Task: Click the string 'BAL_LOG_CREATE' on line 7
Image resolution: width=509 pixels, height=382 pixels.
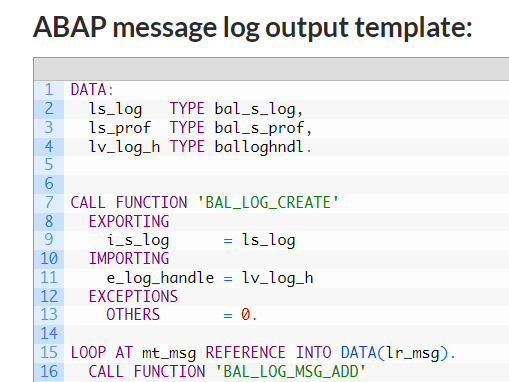Action: [x=268, y=202]
